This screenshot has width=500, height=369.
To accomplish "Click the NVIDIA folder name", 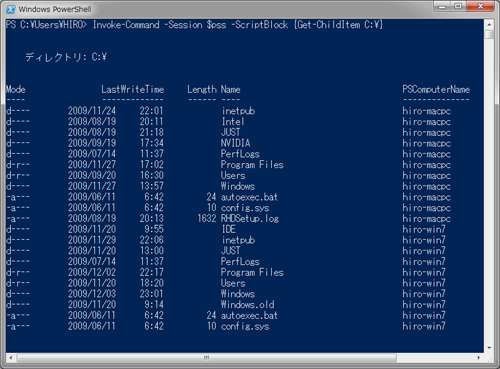I will (235, 143).
